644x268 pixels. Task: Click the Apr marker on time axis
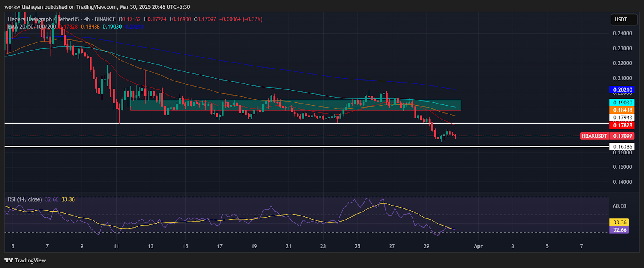click(x=478, y=246)
